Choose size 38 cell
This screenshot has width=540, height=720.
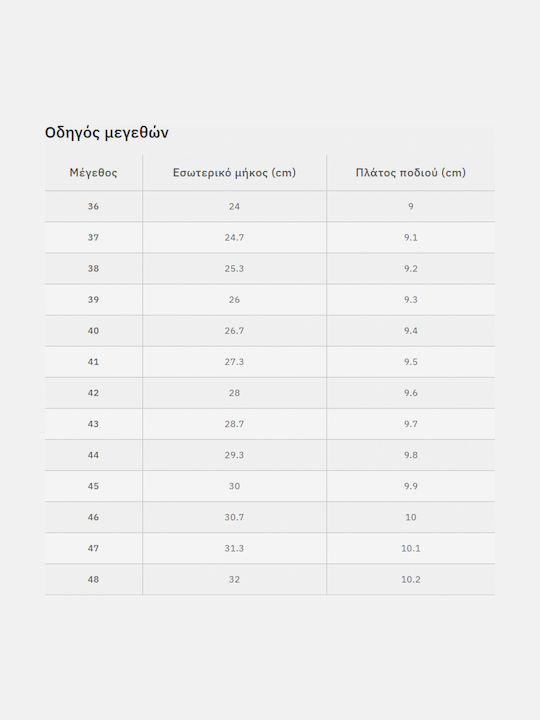click(93, 269)
